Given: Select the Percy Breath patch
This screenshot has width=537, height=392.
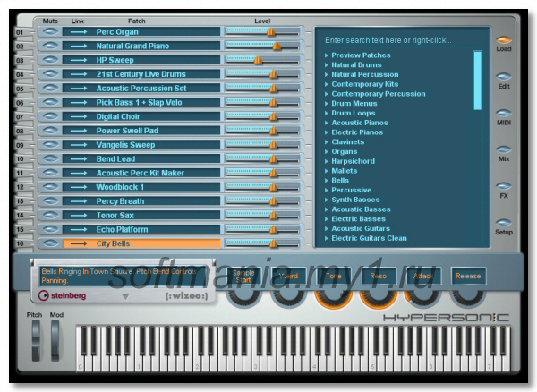Looking at the screenshot, I should 120,201.
